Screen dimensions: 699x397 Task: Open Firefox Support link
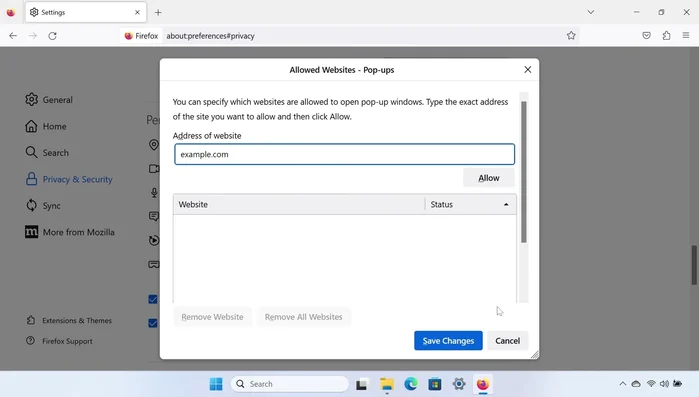click(x=59, y=341)
